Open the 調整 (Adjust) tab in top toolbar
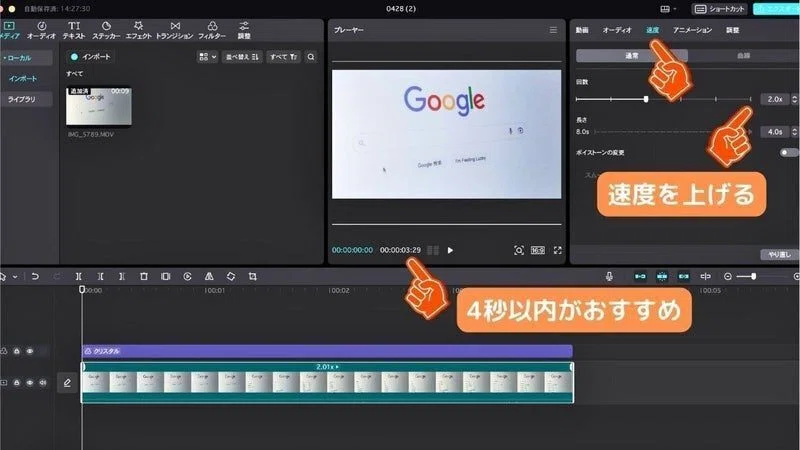 coord(244,30)
